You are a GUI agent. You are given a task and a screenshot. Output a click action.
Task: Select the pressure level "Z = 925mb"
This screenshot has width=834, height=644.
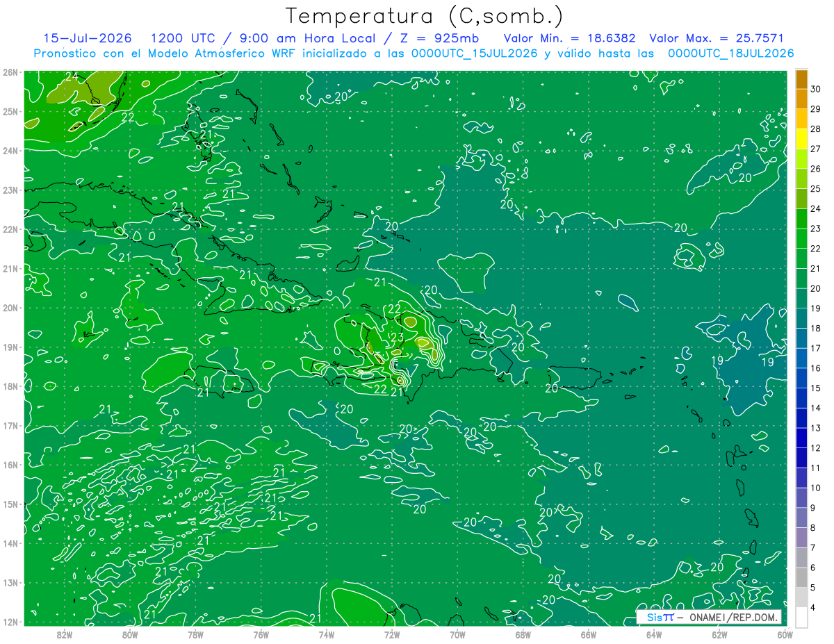[x=439, y=38]
